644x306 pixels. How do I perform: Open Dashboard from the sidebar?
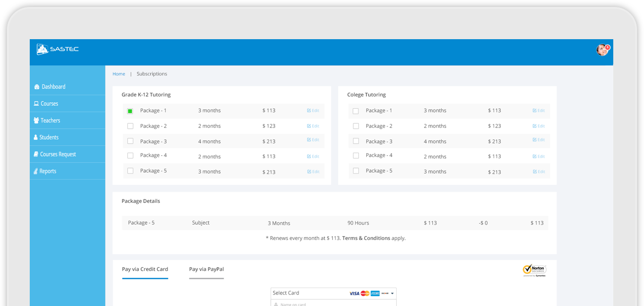(x=53, y=87)
